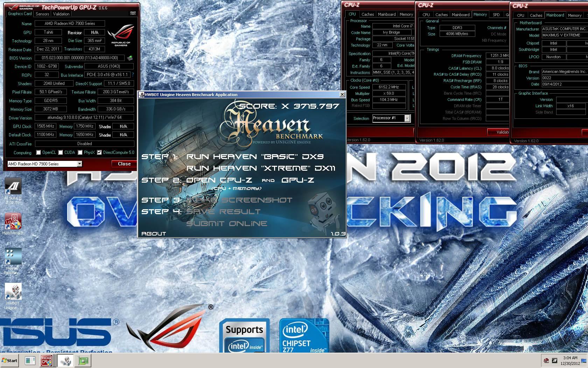
Task: Click the GPU-Z screenshot camera icon
Action: click(x=133, y=13)
